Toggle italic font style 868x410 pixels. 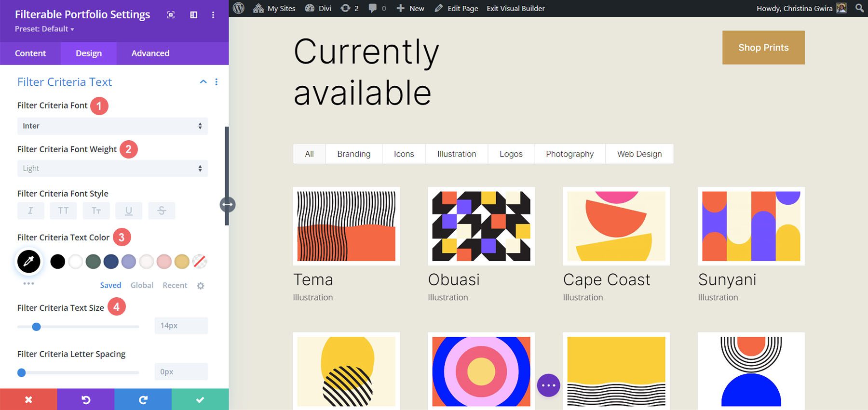(30, 211)
